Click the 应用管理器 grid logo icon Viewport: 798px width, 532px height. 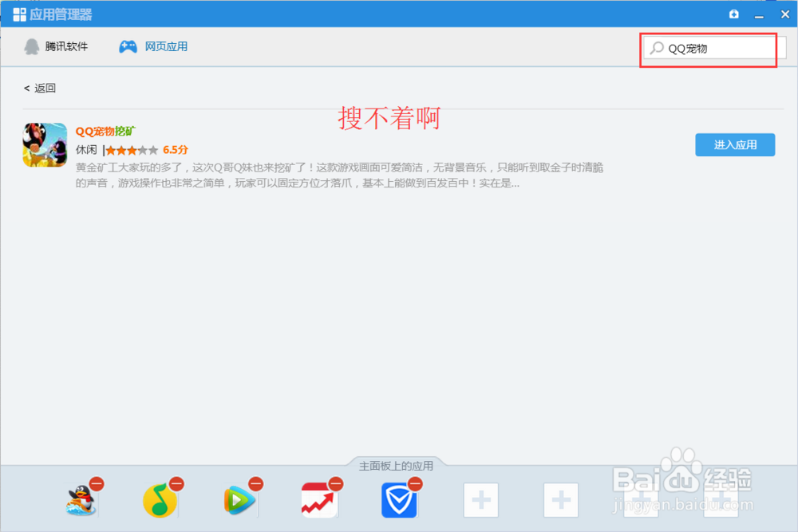pyautogui.click(x=19, y=14)
